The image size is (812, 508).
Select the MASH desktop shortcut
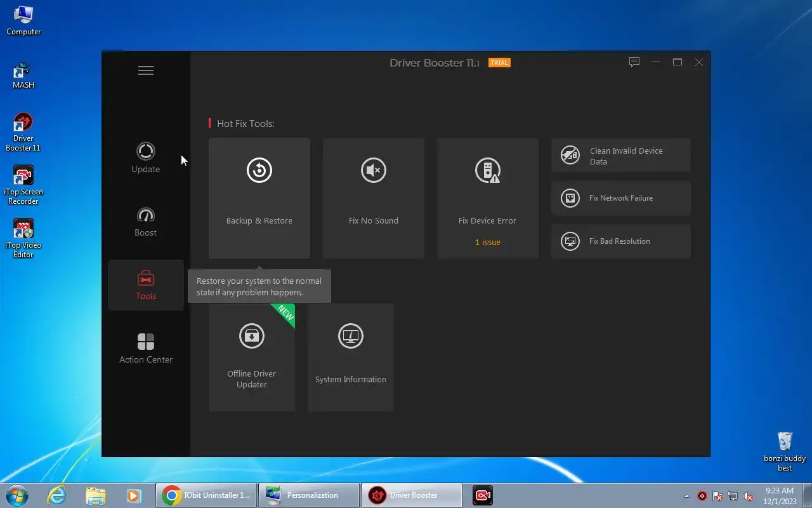(x=23, y=75)
